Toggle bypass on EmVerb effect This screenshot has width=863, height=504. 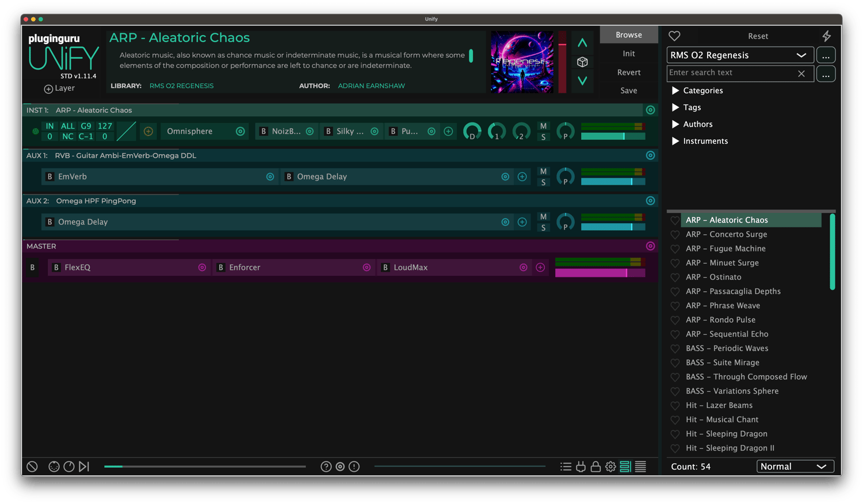(50, 177)
